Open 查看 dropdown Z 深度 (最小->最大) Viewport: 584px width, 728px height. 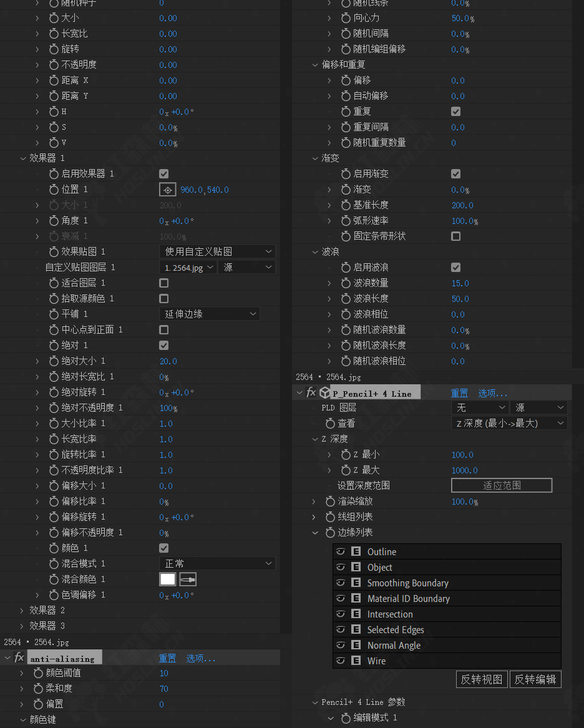coord(509,424)
